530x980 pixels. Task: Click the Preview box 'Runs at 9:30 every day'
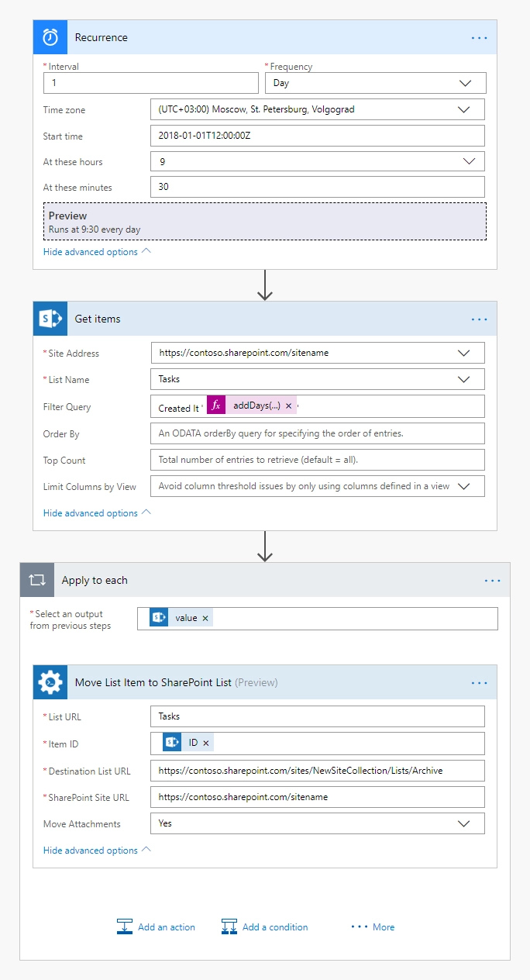point(264,222)
